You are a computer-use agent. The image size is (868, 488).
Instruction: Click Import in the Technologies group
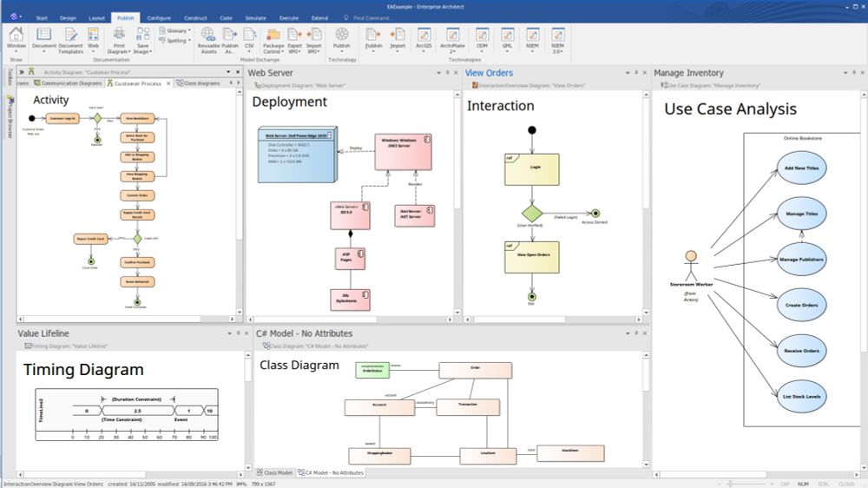point(398,39)
